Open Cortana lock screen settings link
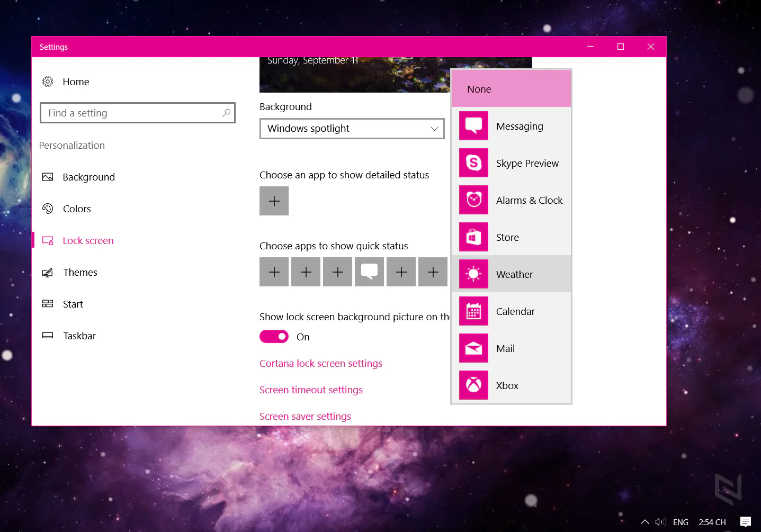 tap(321, 363)
